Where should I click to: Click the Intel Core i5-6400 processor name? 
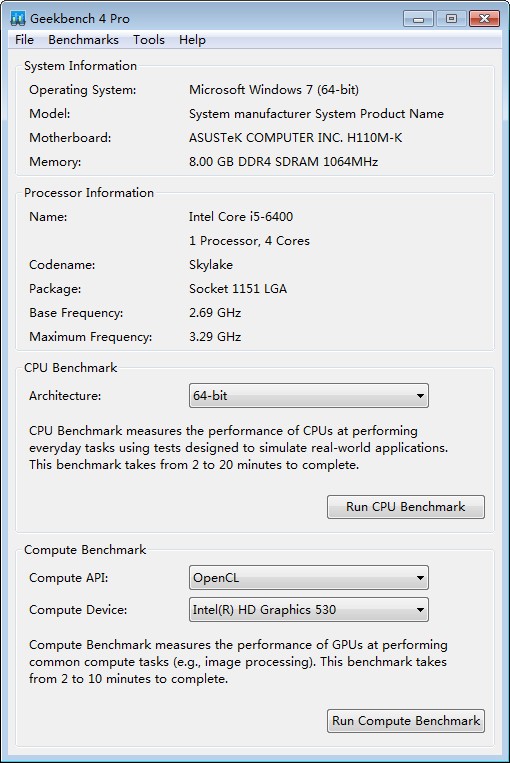(x=241, y=217)
